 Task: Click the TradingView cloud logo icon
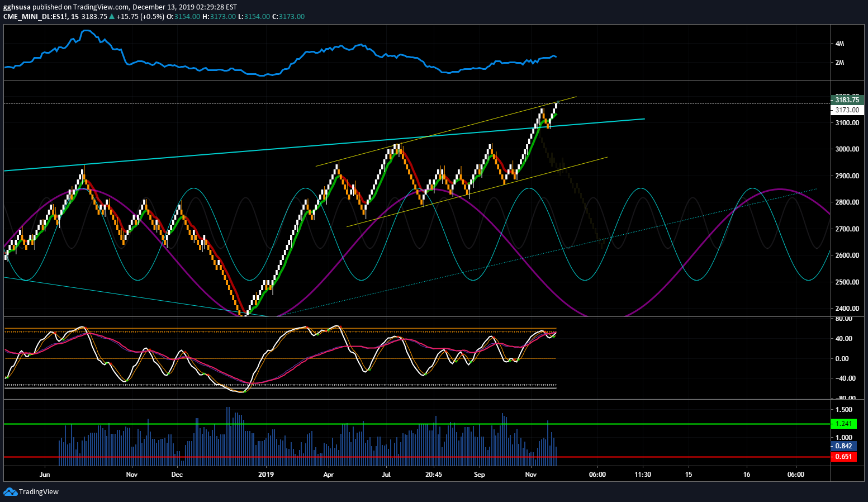tap(10, 491)
